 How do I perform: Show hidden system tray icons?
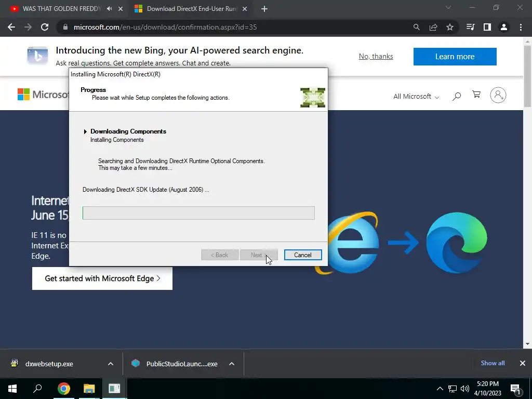(440, 389)
